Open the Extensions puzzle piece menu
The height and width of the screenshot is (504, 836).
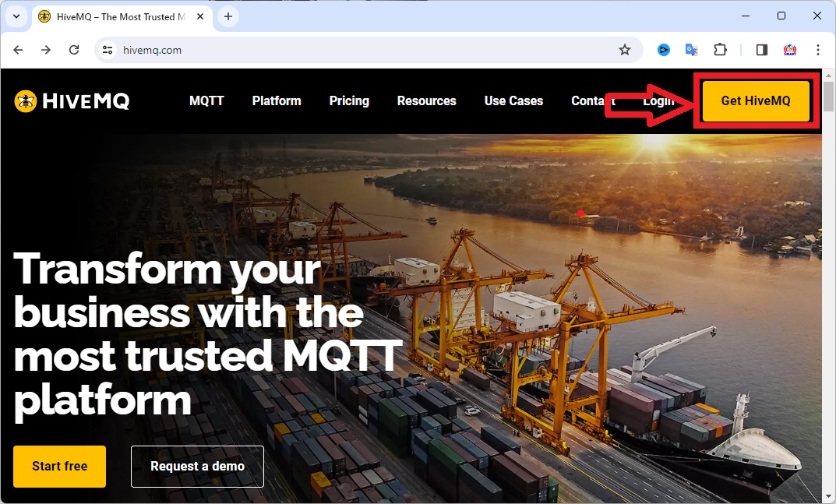tap(720, 50)
